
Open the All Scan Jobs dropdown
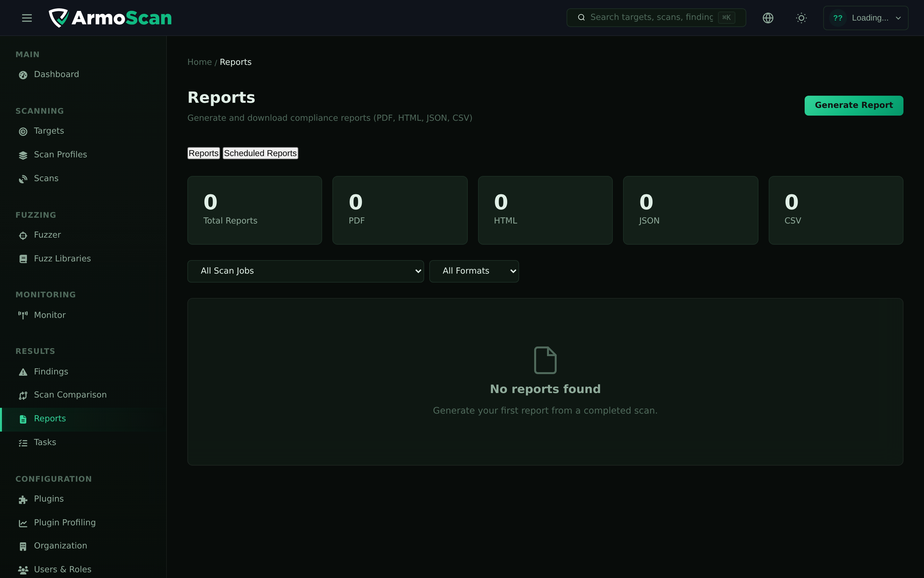coord(305,271)
